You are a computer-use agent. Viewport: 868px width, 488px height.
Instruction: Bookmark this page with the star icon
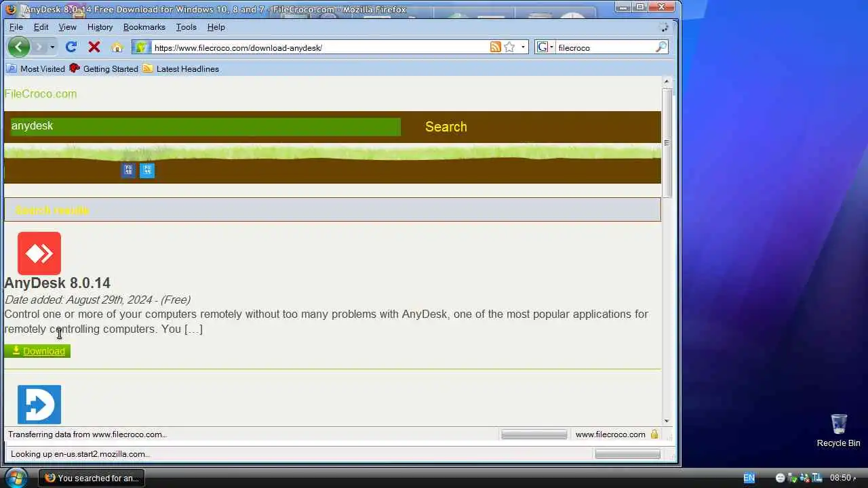click(509, 47)
